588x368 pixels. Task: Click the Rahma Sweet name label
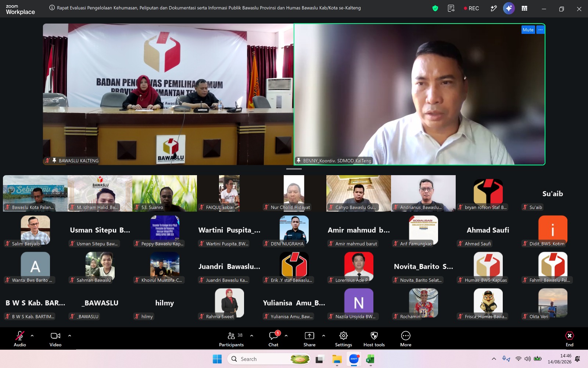coord(220,316)
